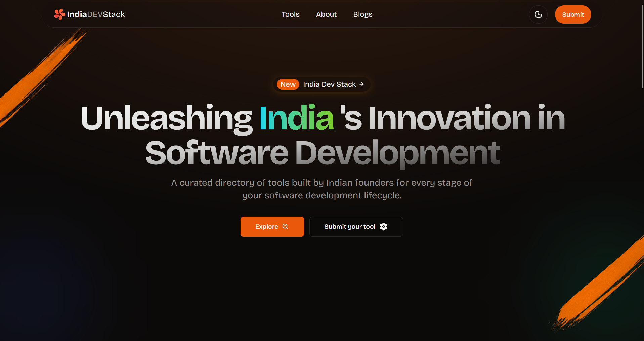Click the Software Development heading text
This screenshot has width=644, height=341.
(x=321, y=153)
